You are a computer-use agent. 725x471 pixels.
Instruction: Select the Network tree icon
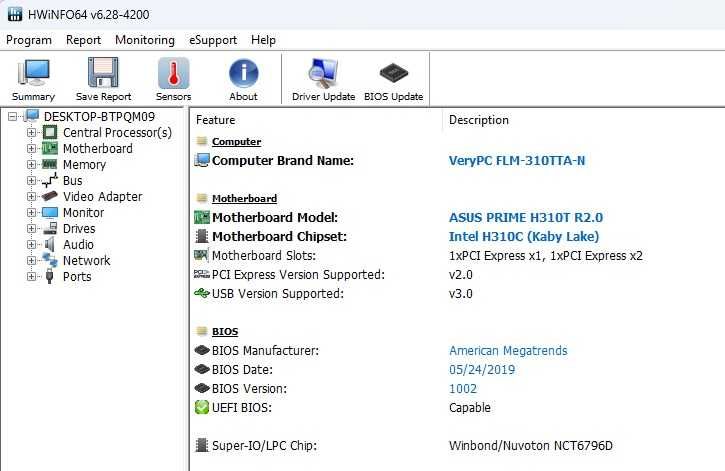[x=50, y=260]
